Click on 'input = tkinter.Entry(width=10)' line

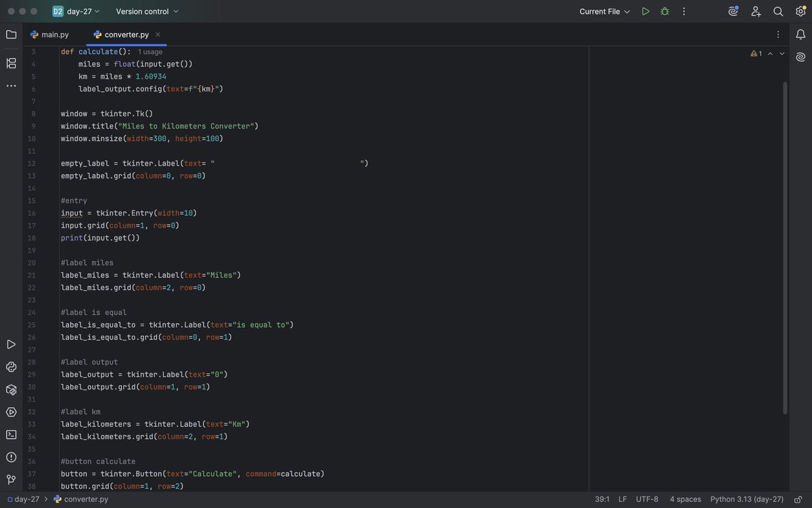coord(129,213)
